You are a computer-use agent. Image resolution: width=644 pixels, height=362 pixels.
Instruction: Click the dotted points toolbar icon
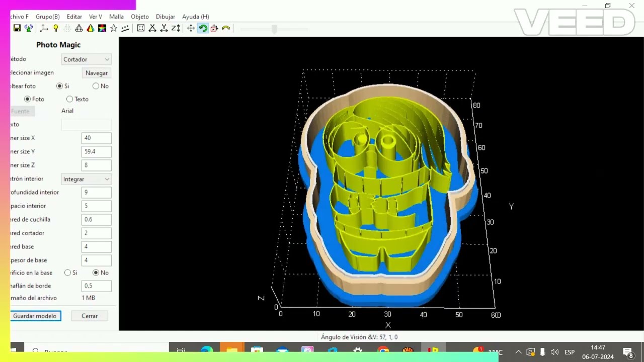tap(125, 28)
